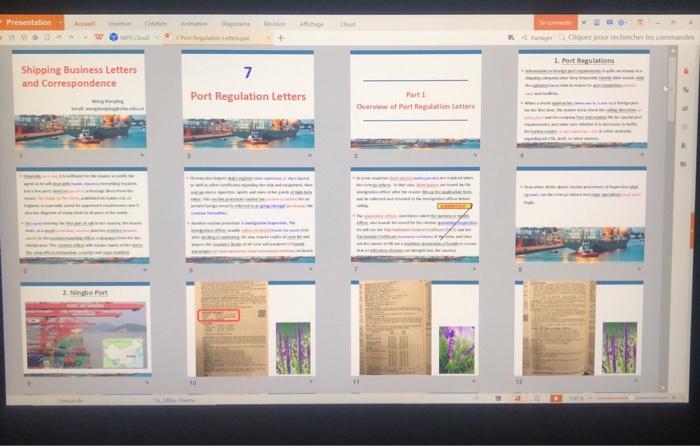Select slide 1 Shipping Business Letters thumbnail
The width and height of the screenshot is (700, 446).
[x=79, y=99]
